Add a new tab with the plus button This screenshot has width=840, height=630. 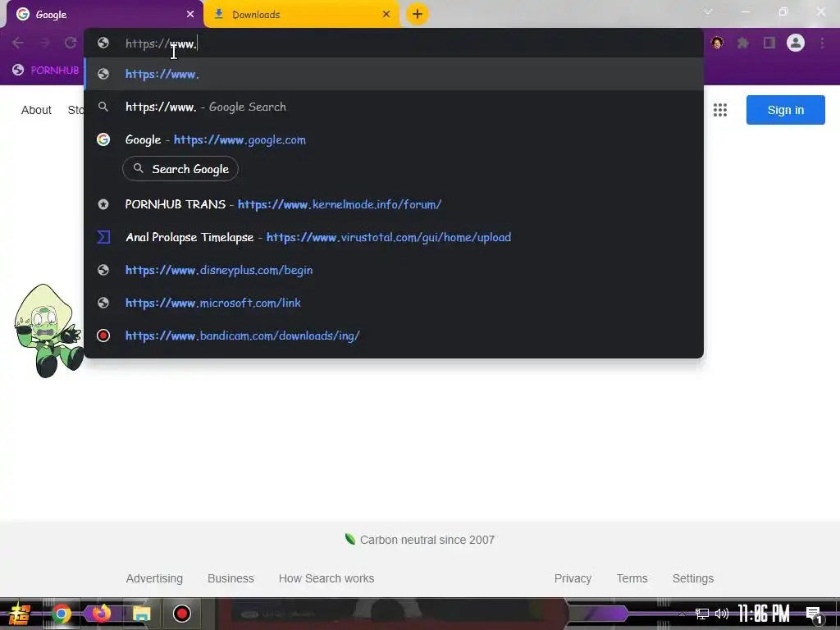tap(418, 14)
